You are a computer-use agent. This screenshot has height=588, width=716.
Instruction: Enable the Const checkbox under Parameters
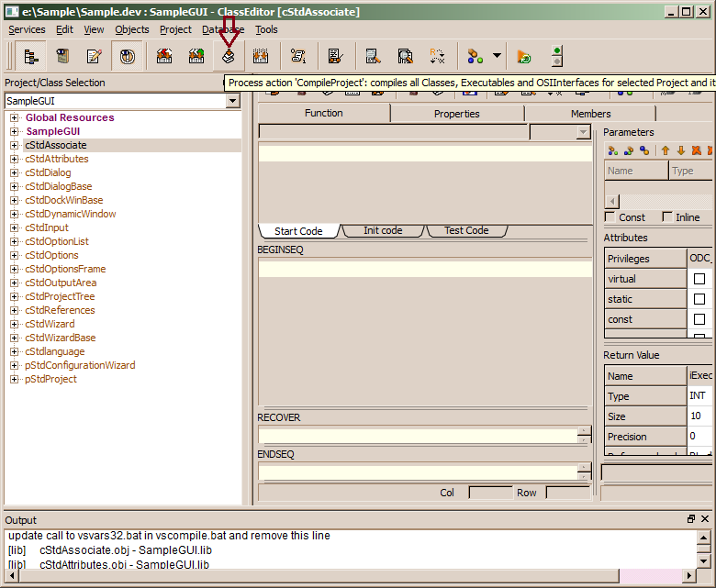pyautogui.click(x=610, y=217)
